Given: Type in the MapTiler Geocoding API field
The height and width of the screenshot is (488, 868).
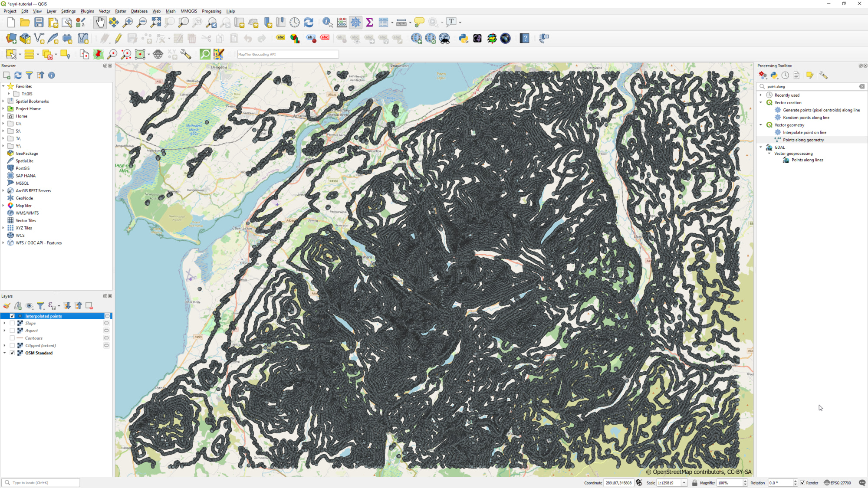Looking at the screenshot, I should pos(288,54).
